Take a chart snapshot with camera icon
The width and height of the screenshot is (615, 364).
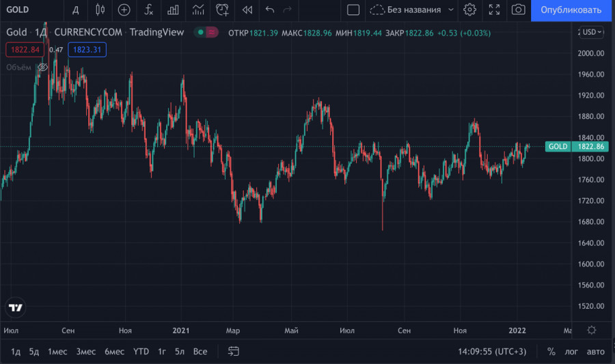coord(518,10)
